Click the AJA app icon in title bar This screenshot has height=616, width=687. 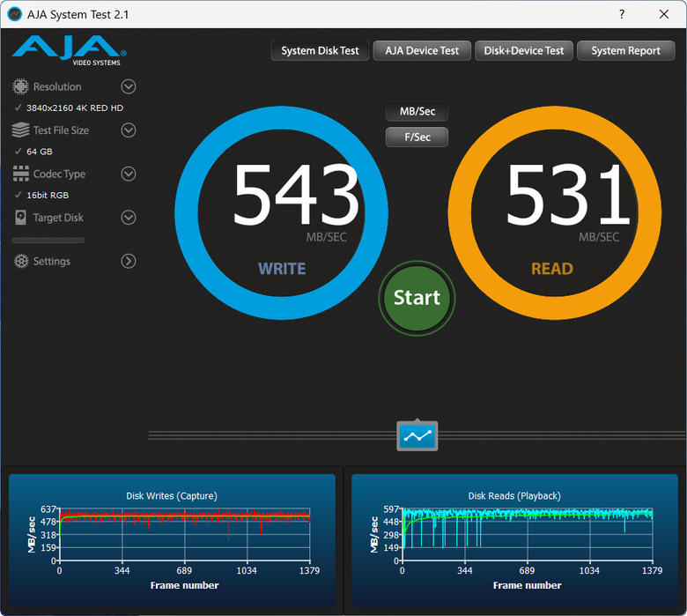tap(15, 14)
